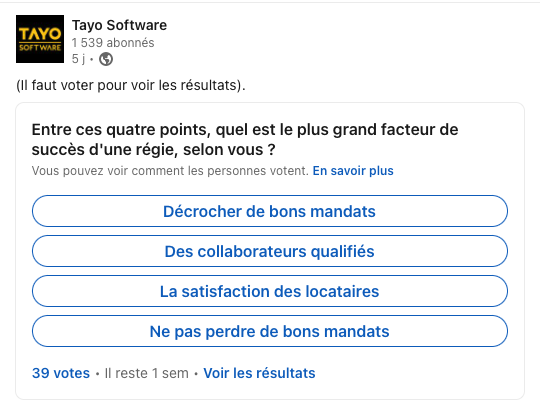Click the note about how people vote
Viewport: 540px width, 407px height.
(x=170, y=171)
